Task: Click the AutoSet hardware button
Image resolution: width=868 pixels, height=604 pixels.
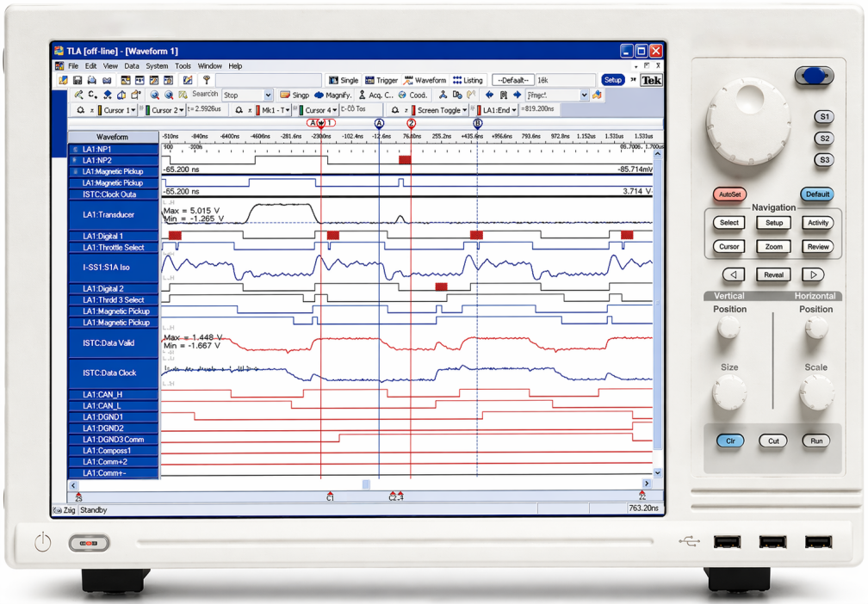Action: pyautogui.click(x=729, y=194)
